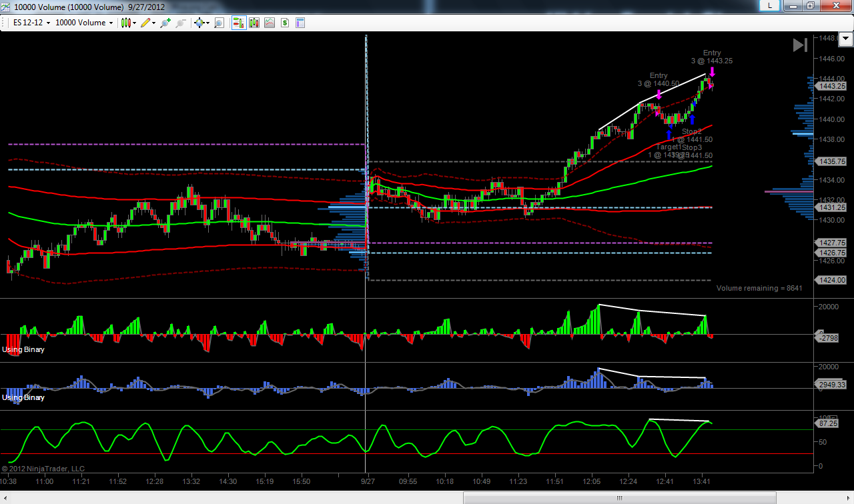854x504 pixels.
Task: Click the 1443.25 current price marker
Action: pyautogui.click(x=831, y=86)
